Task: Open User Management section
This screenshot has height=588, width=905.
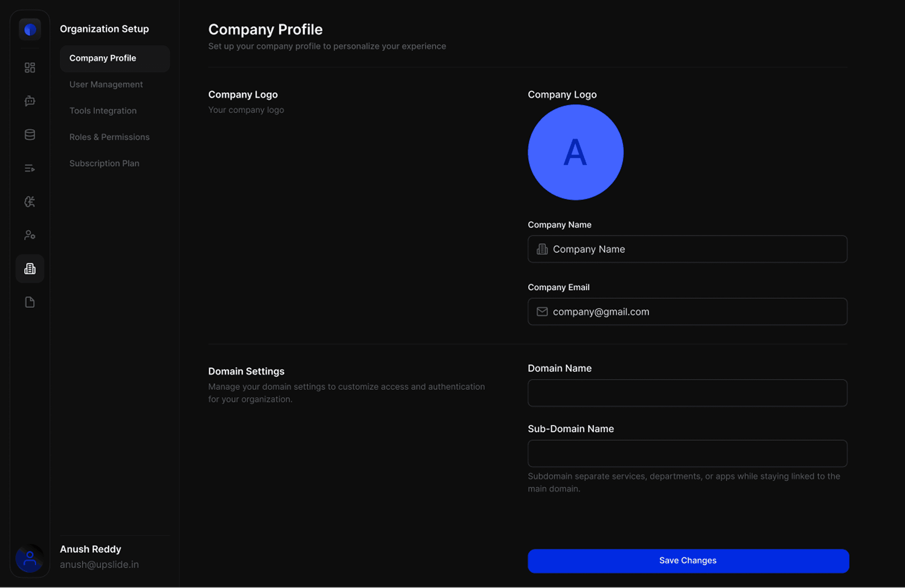Action: pos(106,85)
